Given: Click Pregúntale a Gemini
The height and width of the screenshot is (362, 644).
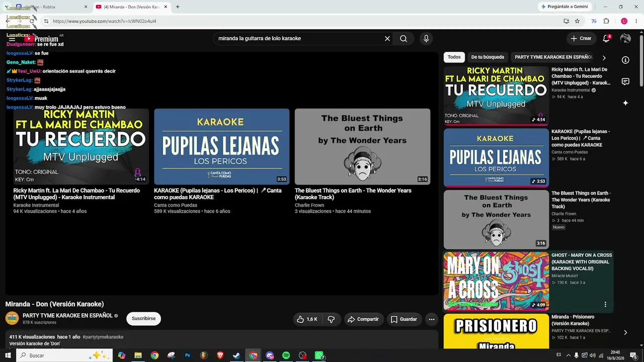Looking at the screenshot, I should coord(564,7).
